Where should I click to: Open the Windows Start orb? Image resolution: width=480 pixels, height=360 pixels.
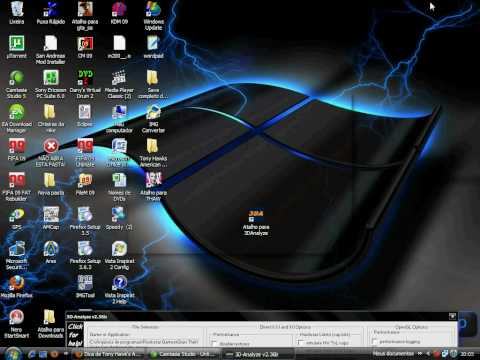click(13, 354)
